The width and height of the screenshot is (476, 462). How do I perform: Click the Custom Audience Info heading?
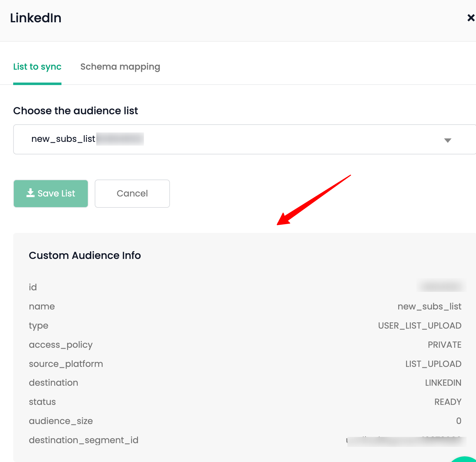tap(85, 255)
